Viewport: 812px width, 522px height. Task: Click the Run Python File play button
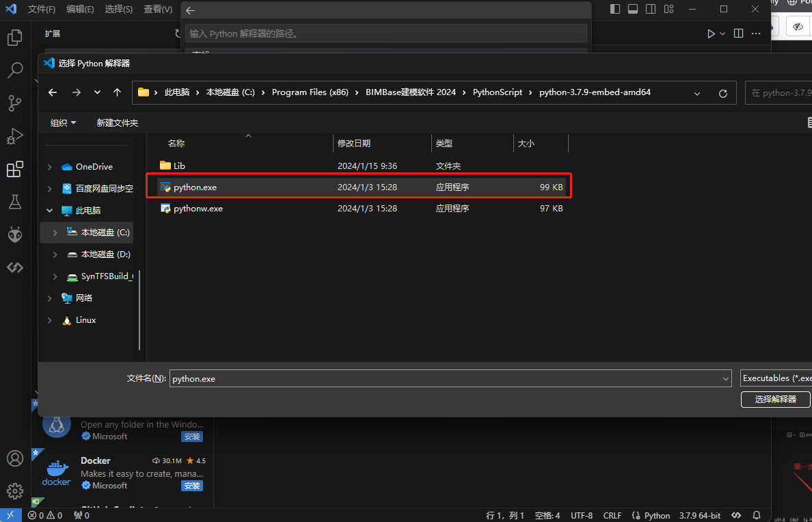711,34
